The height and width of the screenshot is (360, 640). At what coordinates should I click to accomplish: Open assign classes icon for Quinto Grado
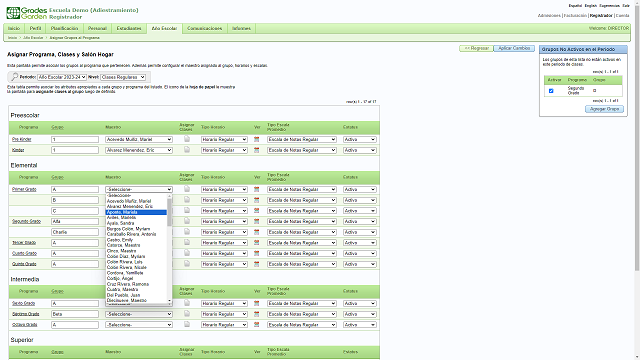[x=187, y=263]
